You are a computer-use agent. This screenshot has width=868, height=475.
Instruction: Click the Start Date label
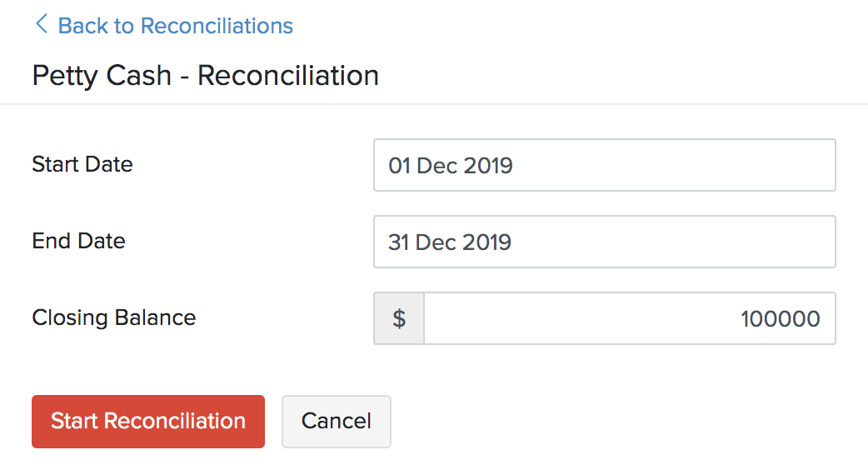82,164
